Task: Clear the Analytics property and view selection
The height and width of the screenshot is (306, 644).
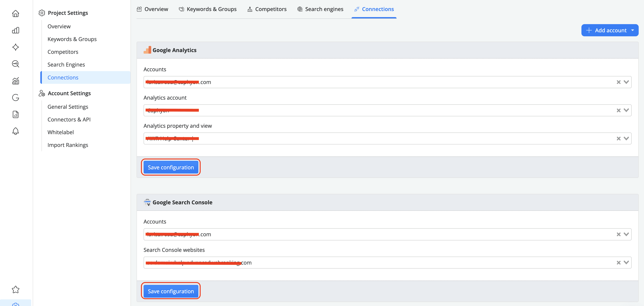Action: point(619,139)
